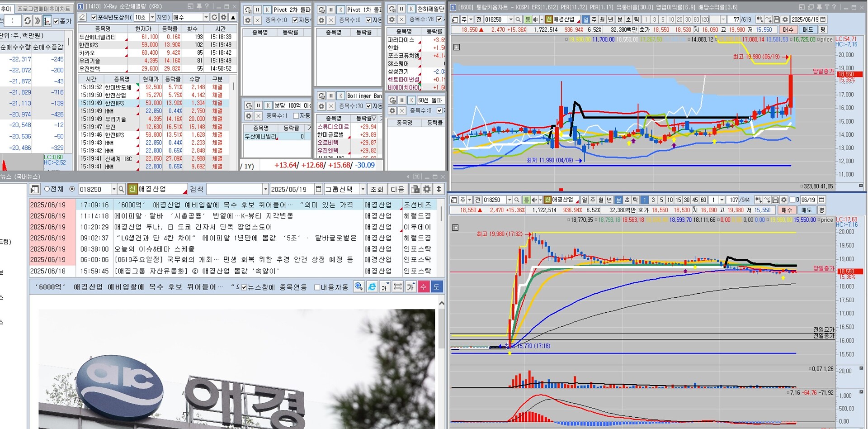Click the 한전KPS row in X-Ray list
This screenshot has height=429, width=868.
pos(157,45)
